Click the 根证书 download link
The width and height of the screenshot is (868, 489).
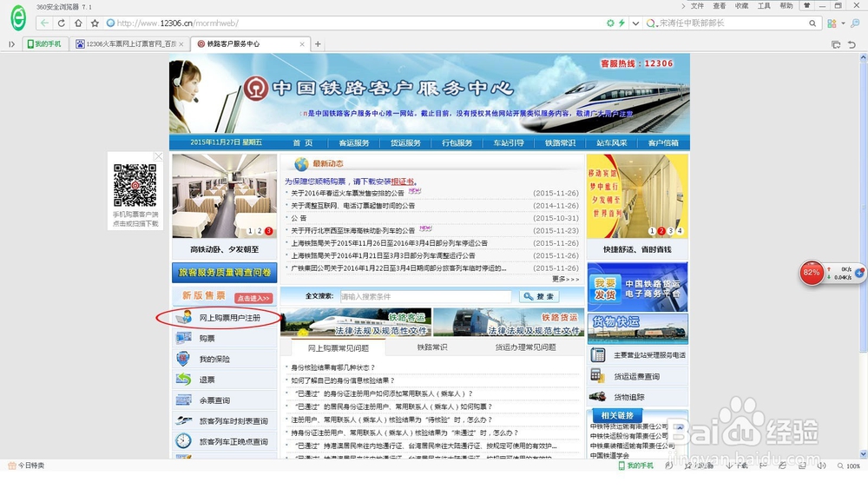(x=403, y=181)
